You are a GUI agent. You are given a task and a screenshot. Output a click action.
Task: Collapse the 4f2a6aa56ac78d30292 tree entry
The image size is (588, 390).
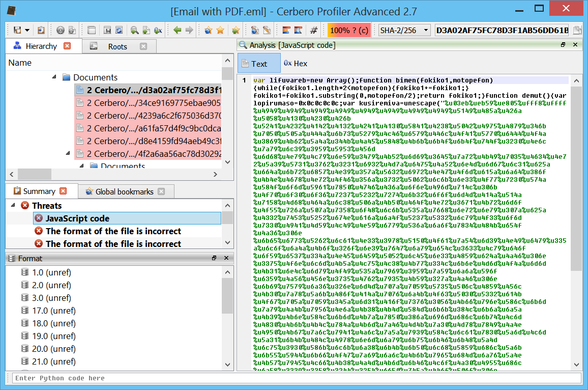pos(68,153)
